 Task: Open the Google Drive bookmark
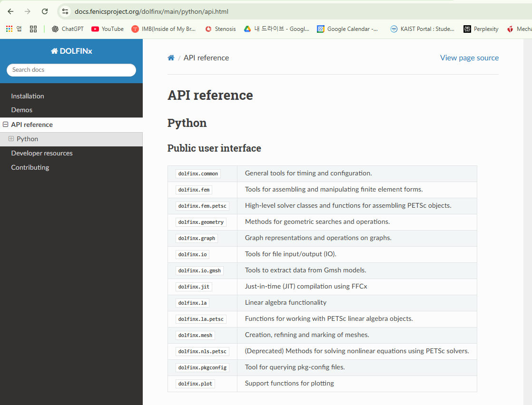tap(276, 29)
